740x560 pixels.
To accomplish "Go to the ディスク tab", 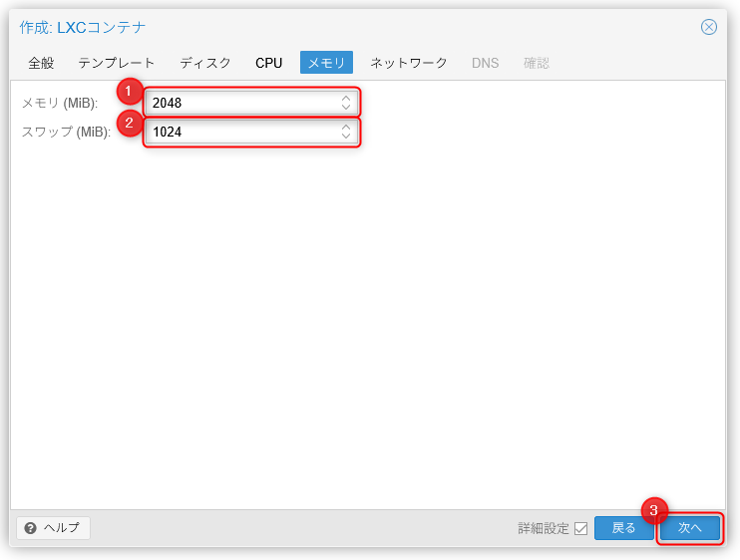I will [205, 63].
